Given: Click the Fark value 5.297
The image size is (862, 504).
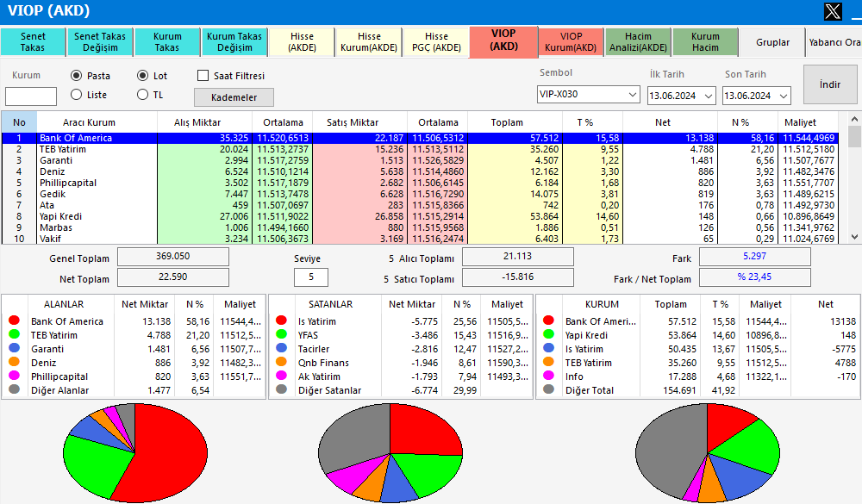Looking at the screenshot, I should [x=755, y=256].
